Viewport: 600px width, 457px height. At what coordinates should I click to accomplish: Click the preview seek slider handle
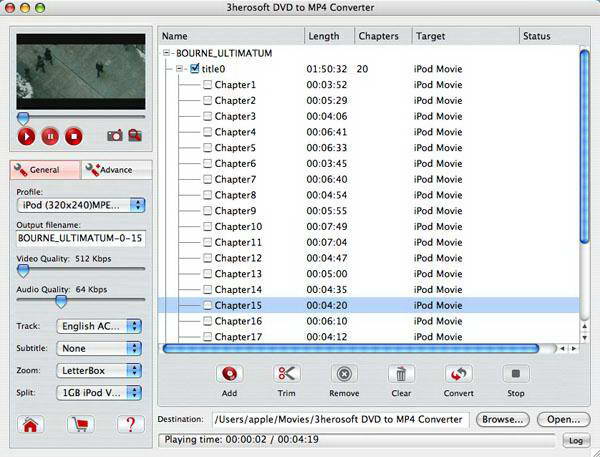tap(23, 118)
